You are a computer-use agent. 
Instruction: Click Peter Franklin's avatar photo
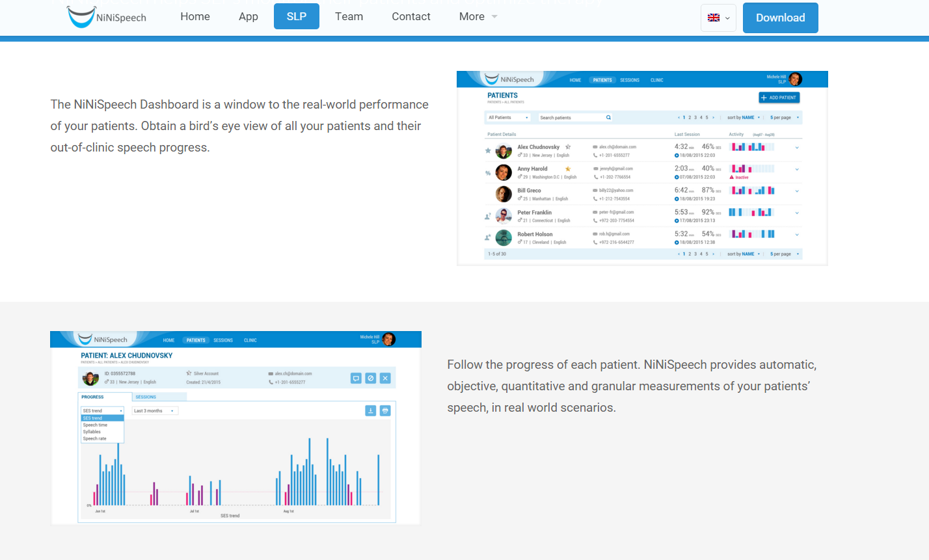click(x=504, y=216)
